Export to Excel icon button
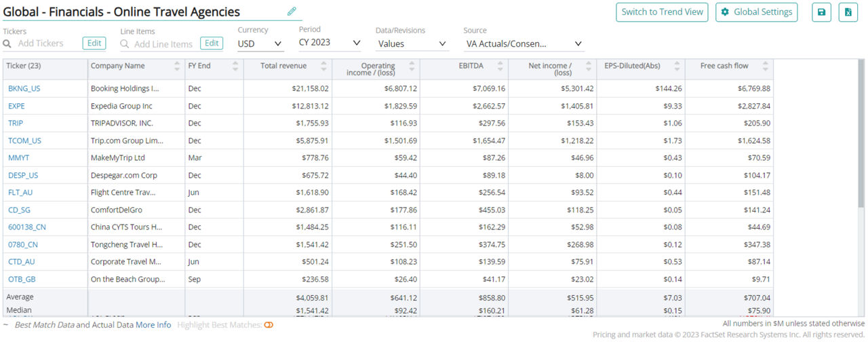The height and width of the screenshot is (342, 868). click(848, 12)
